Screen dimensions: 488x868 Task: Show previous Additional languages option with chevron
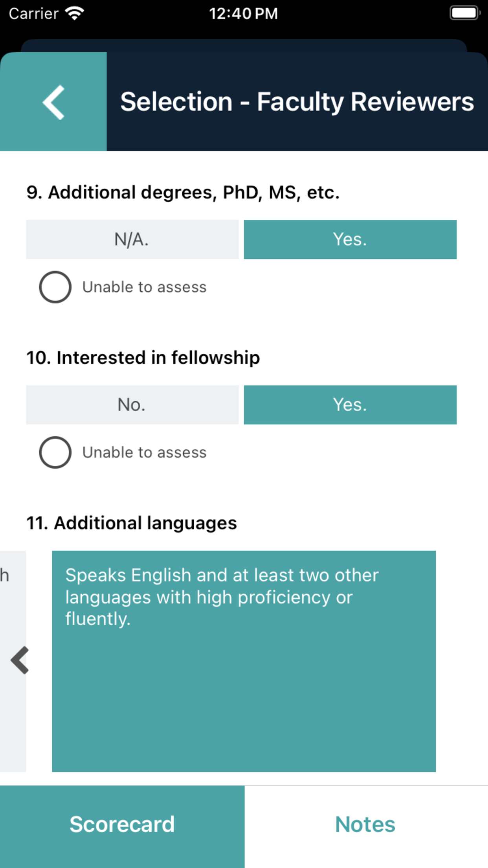20,660
